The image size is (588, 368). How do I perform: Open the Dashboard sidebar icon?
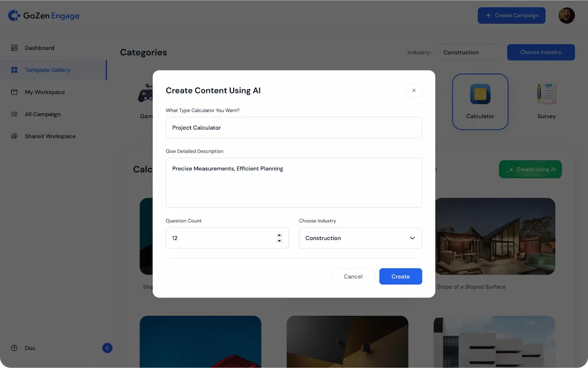click(14, 48)
